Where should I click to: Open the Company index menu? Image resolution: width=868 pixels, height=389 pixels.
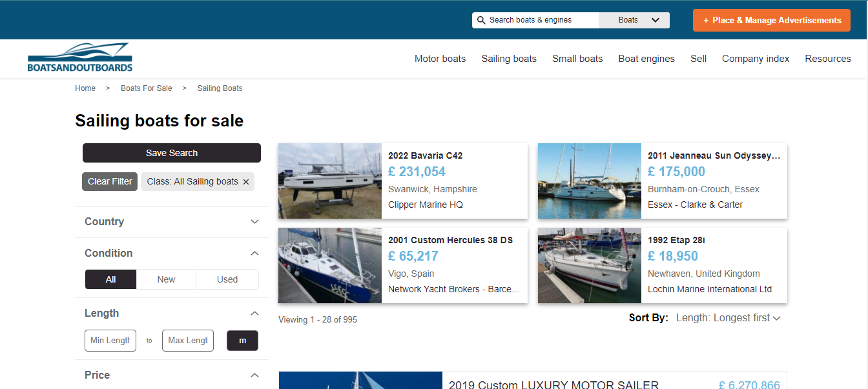tap(756, 59)
